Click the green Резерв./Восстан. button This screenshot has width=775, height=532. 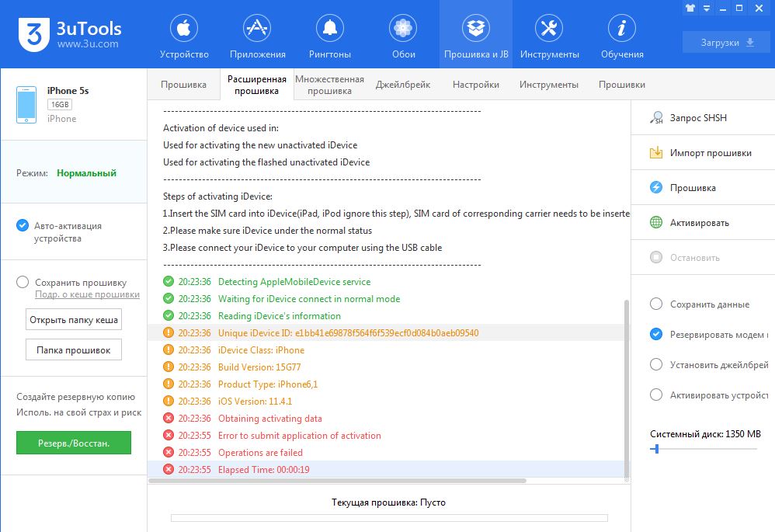pyautogui.click(x=74, y=443)
